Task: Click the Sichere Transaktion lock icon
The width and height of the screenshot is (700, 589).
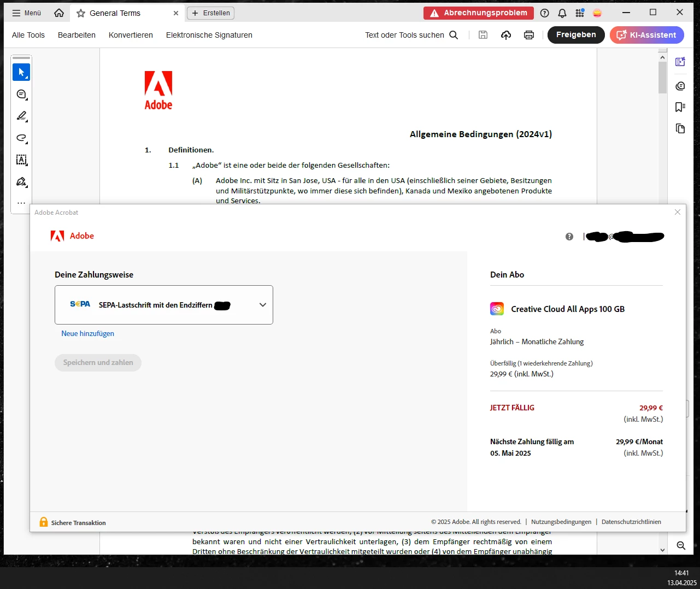Action: click(44, 522)
